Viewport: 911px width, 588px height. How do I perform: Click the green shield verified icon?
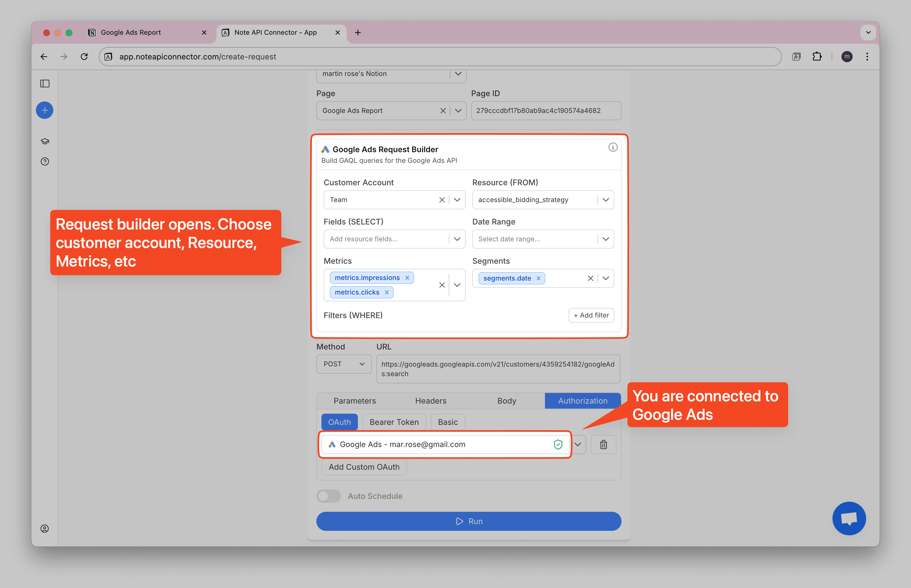click(x=558, y=445)
